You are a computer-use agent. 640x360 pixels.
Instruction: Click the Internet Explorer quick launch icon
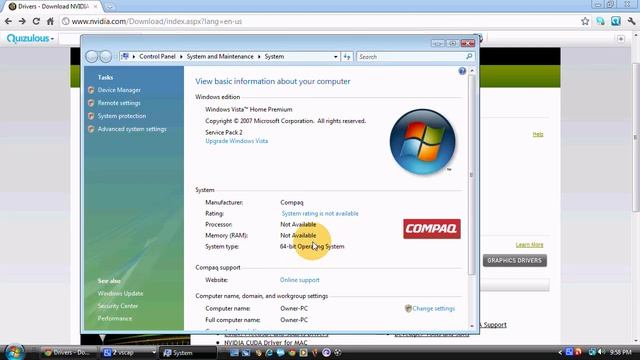(x=269, y=353)
